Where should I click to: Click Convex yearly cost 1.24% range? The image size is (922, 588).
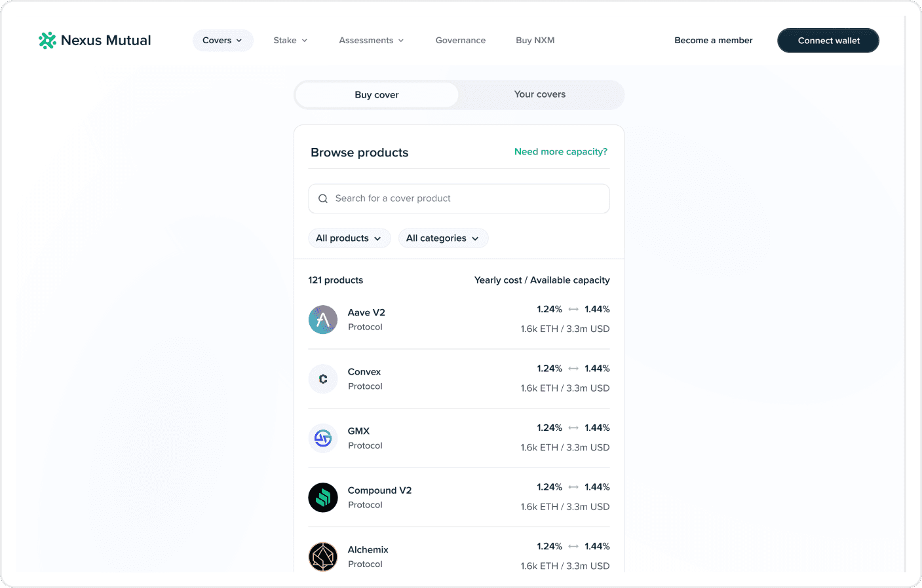573,369
